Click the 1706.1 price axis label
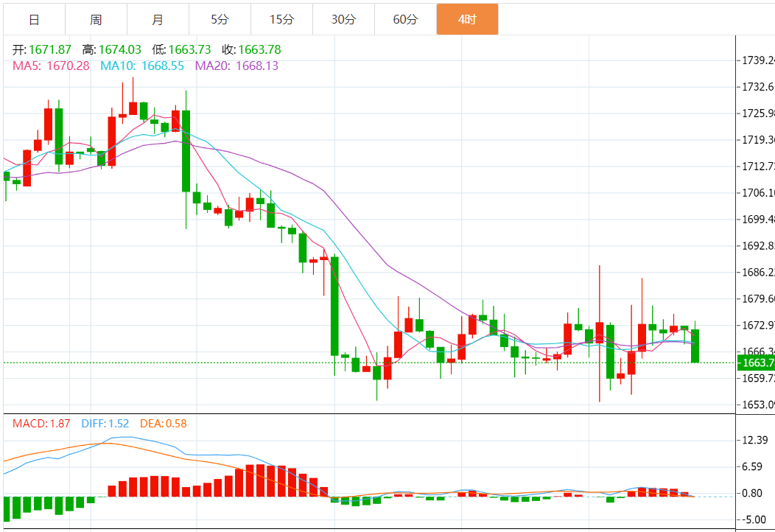Viewport: 775px width, 532px height. pyautogui.click(x=758, y=193)
